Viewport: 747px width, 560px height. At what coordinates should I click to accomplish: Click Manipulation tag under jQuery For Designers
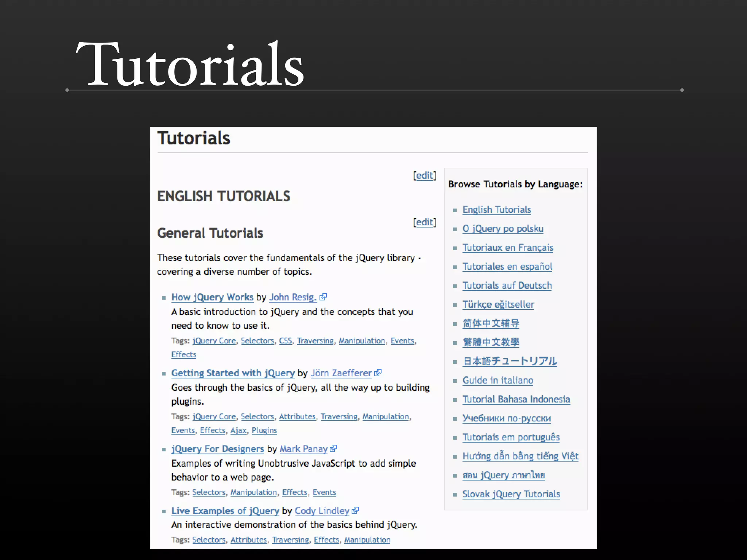coord(253,493)
